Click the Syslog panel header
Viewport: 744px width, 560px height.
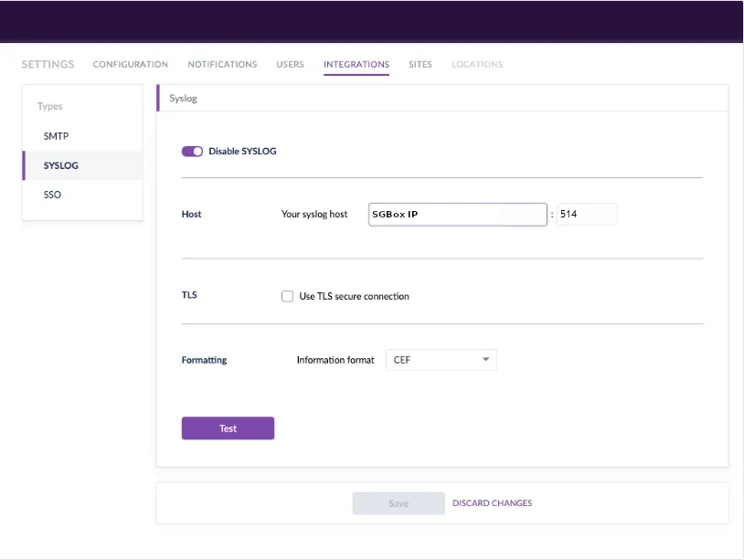182,97
